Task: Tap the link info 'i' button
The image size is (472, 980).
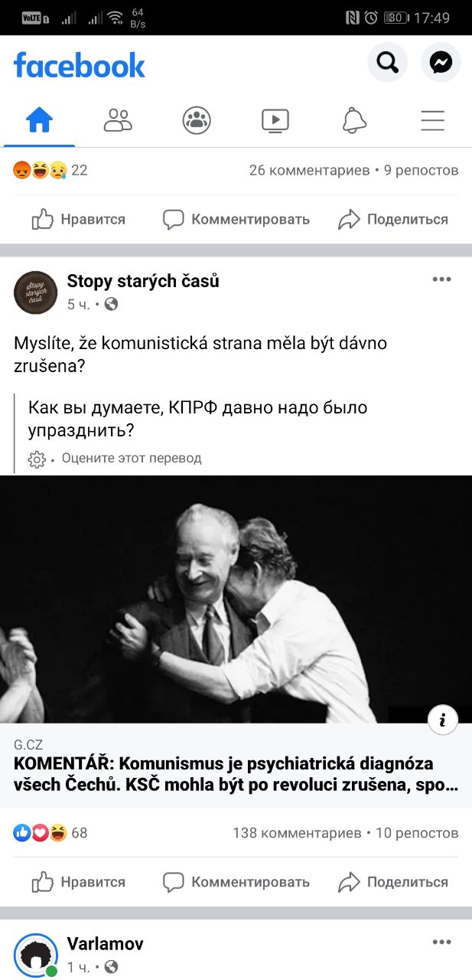Action: [x=443, y=720]
